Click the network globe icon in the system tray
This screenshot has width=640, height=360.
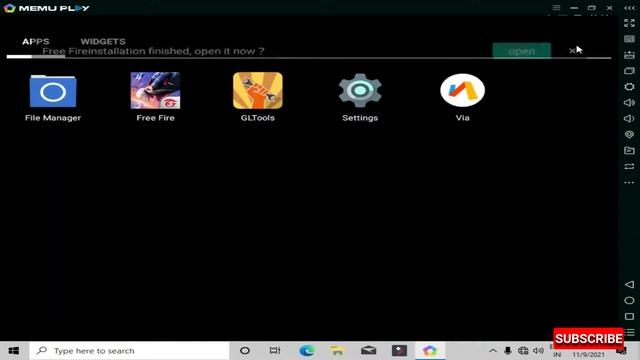point(523,351)
